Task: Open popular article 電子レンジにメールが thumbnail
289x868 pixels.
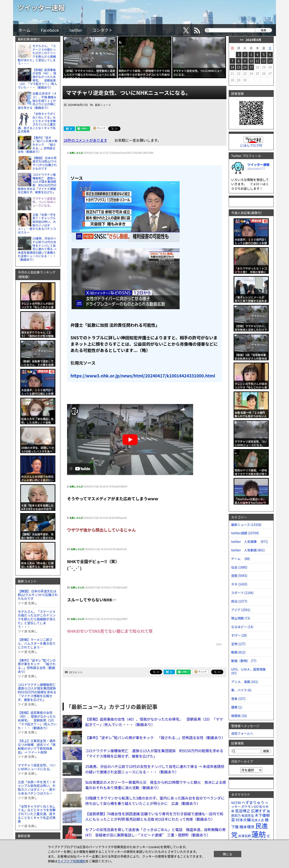Action: pyautogui.click(x=251, y=289)
